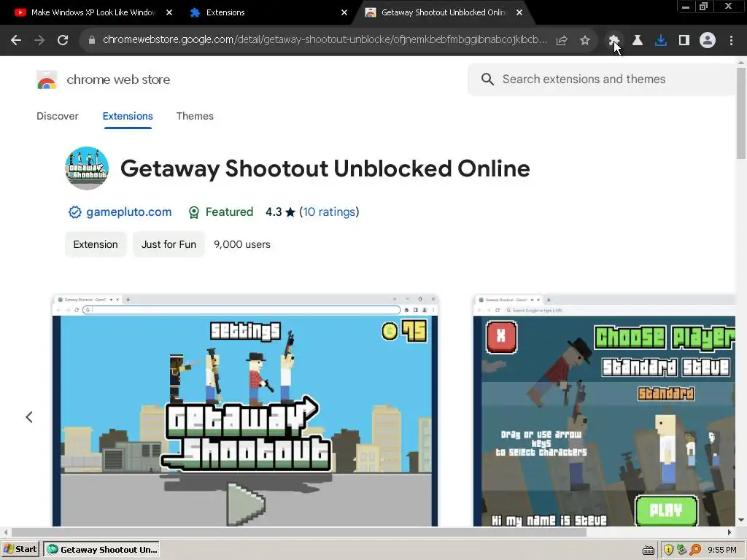
Task: Click the Just for Fun chip
Action: point(169,244)
